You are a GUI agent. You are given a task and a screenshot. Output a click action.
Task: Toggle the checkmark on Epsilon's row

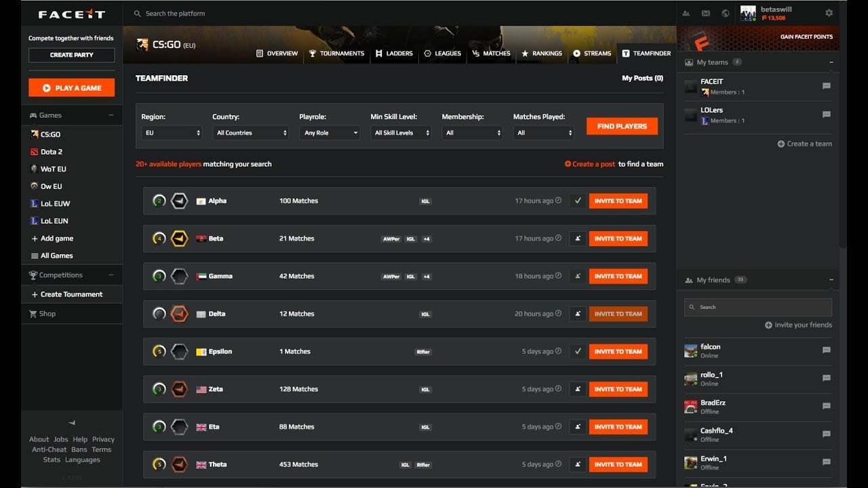tap(577, 352)
